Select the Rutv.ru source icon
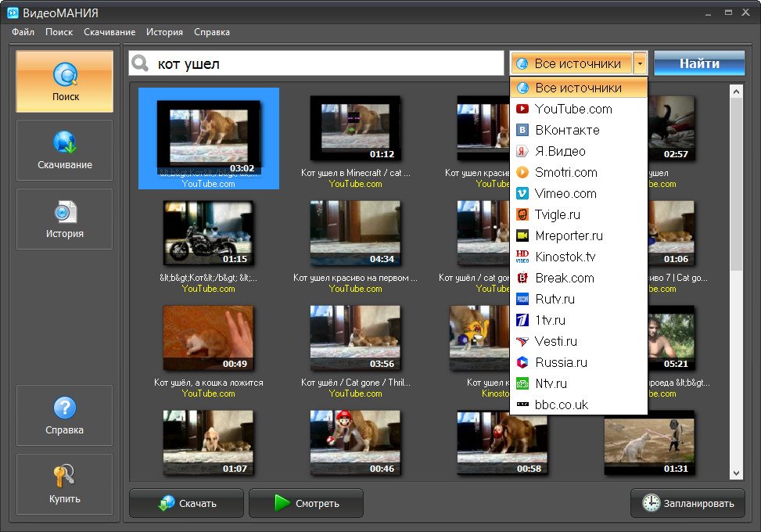This screenshot has height=532, width=761. coord(522,299)
